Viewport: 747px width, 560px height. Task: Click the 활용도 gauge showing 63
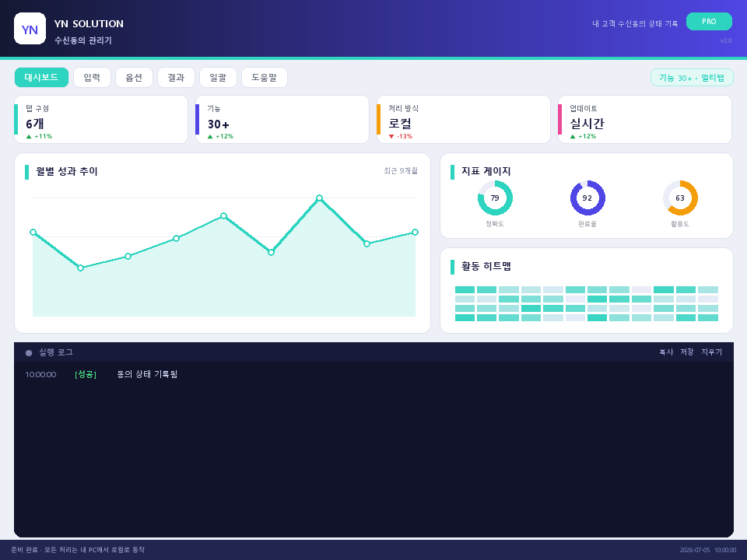680,198
